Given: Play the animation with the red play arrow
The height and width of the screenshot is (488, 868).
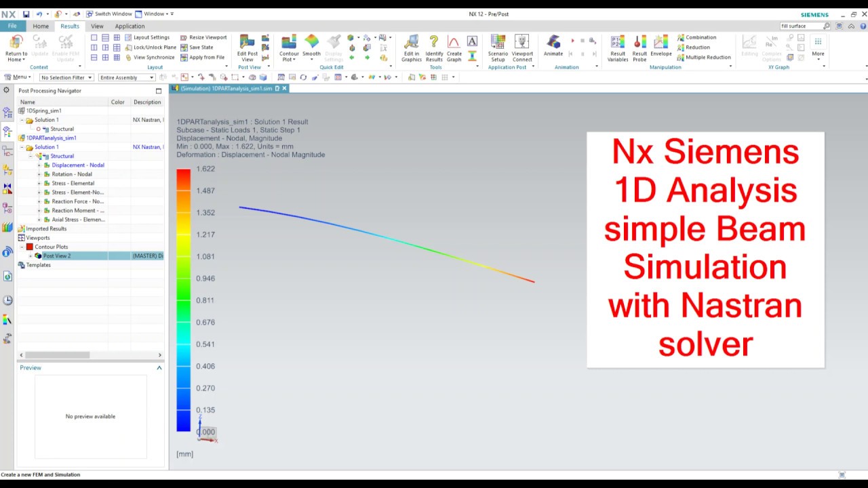Looking at the screenshot, I should [572, 41].
